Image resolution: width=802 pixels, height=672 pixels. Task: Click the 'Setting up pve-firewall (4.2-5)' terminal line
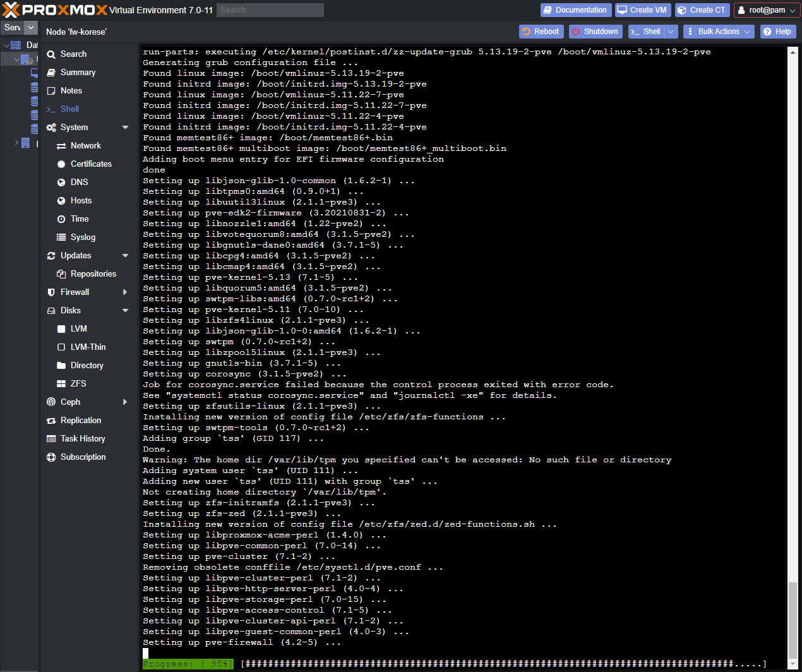pos(242,642)
